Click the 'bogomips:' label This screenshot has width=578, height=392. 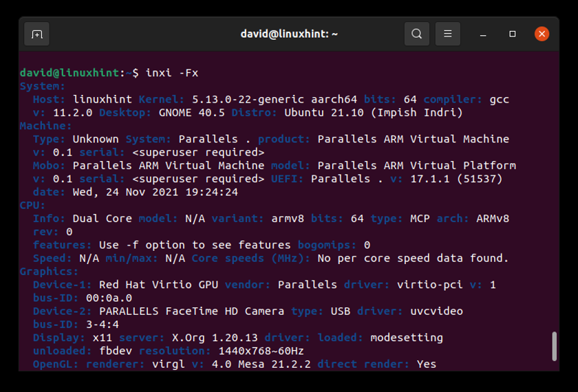click(x=327, y=245)
